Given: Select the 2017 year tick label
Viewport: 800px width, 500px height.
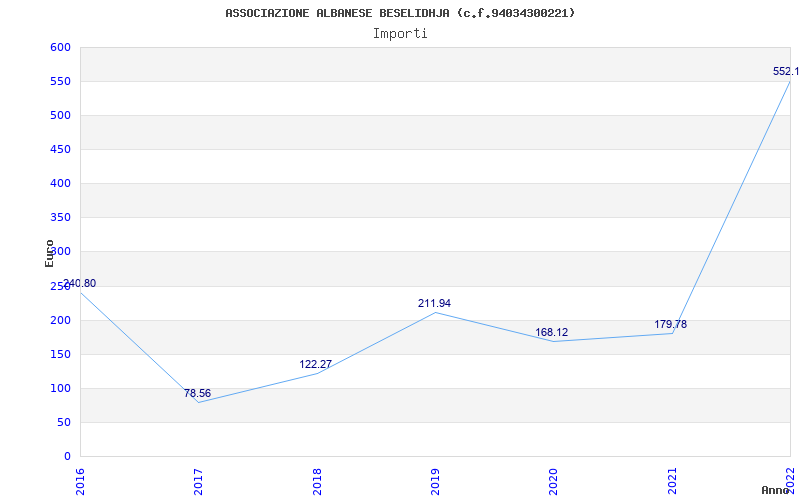Looking at the screenshot, I should (198, 481).
